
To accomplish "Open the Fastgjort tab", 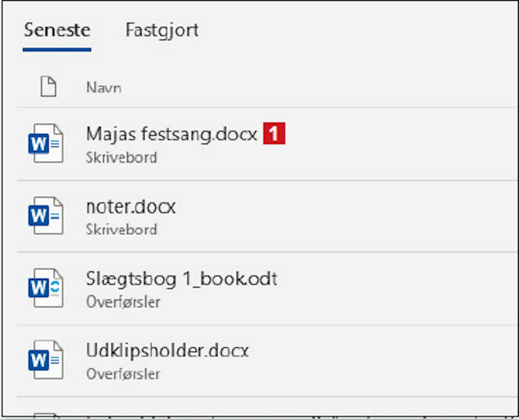I will 162,30.
